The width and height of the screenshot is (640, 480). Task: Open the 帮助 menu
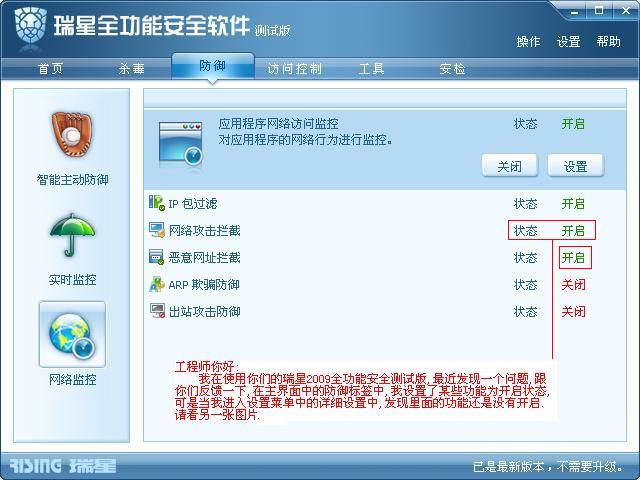coord(609,41)
